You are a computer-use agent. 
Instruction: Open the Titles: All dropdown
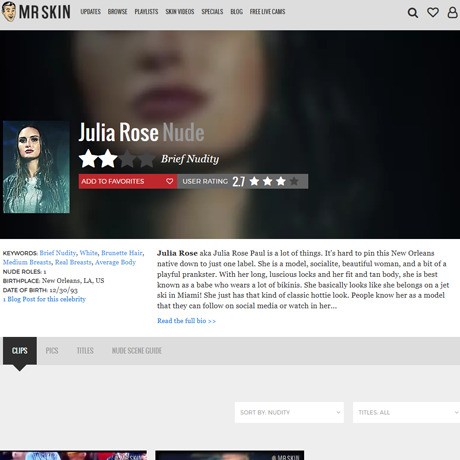click(x=406, y=412)
